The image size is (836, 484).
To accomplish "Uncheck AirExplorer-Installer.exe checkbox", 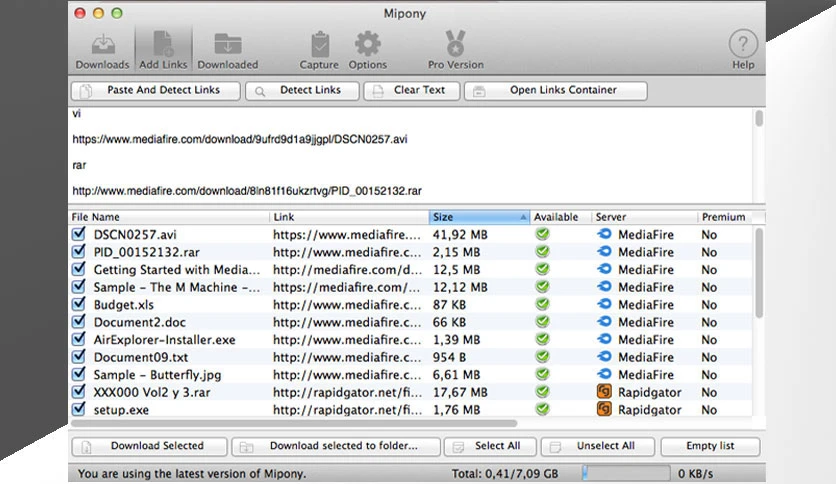I will [x=79, y=340].
